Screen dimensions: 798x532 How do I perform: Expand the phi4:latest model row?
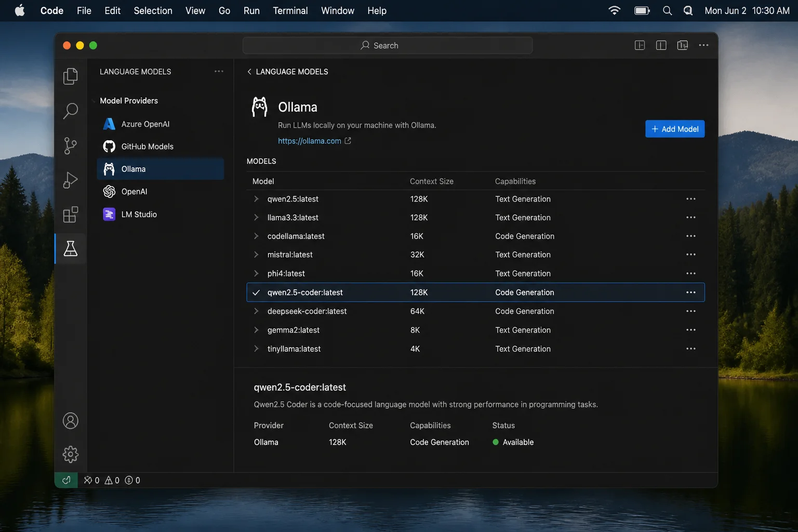click(x=256, y=273)
